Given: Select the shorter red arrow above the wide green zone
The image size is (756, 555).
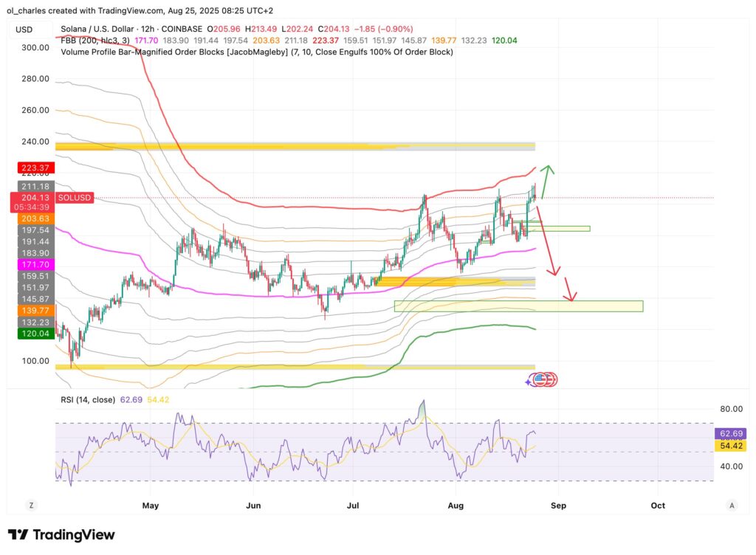Looking at the screenshot, I should 570,289.
